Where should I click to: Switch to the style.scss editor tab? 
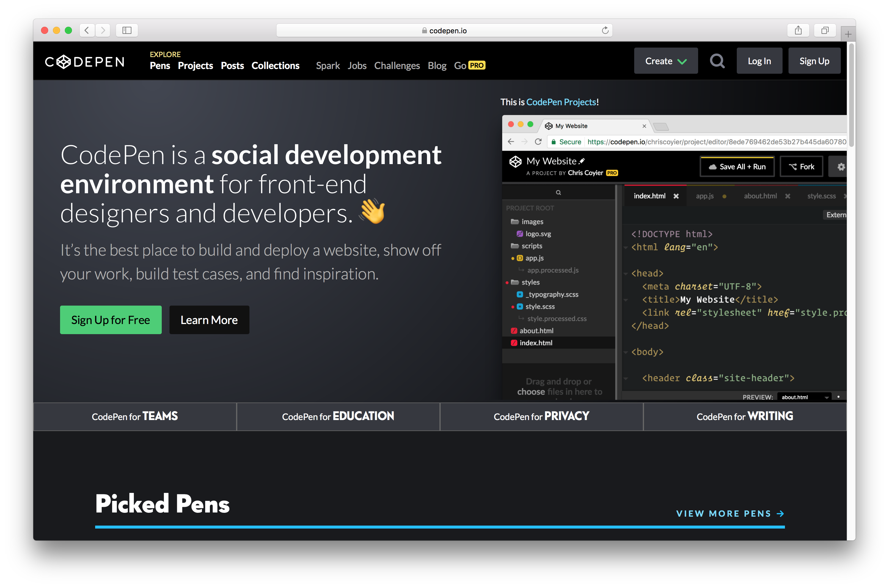pos(821,196)
